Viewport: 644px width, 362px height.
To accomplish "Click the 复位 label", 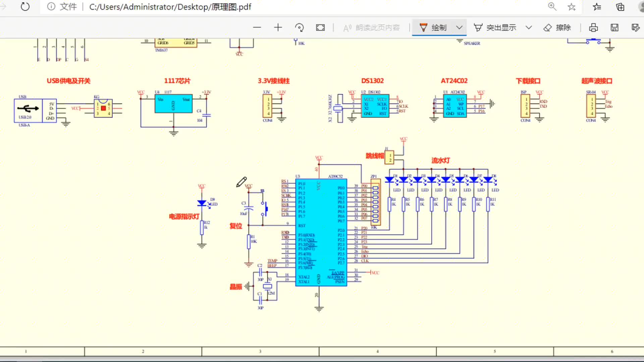I will (236, 226).
